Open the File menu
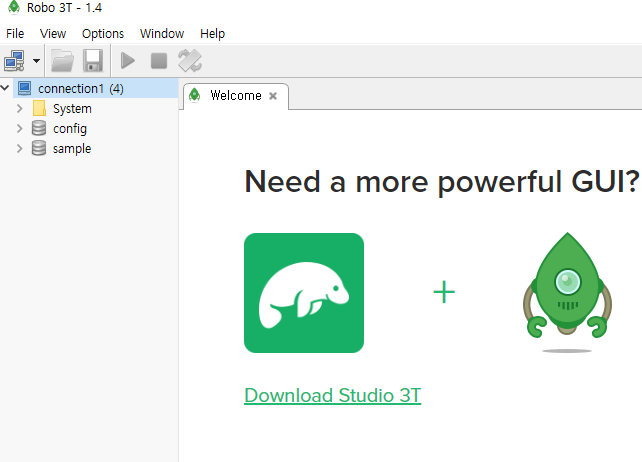Screen dimensions: 642x462 coord(15,34)
